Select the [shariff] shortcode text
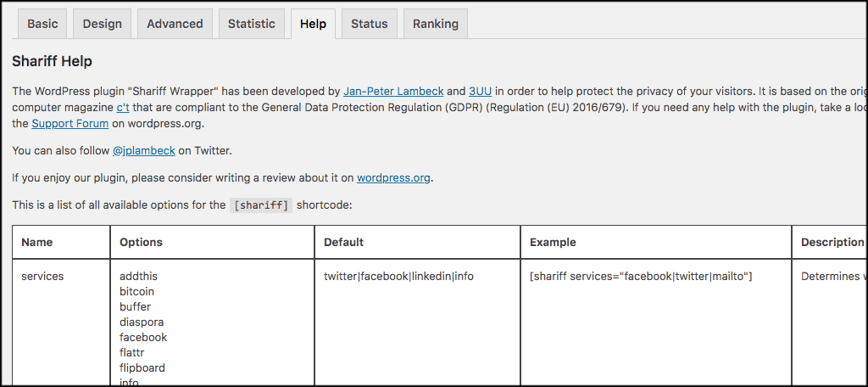Viewport: 868px width, 387px height. 261,205
